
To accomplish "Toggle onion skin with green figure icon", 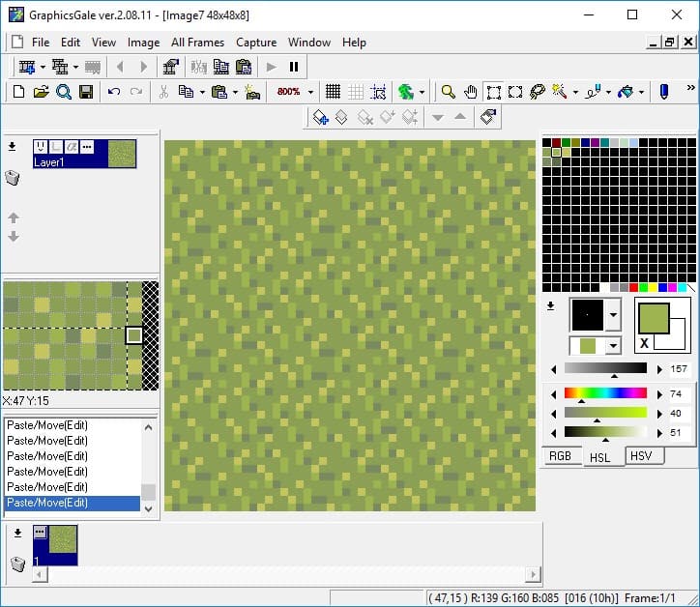I will point(406,92).
